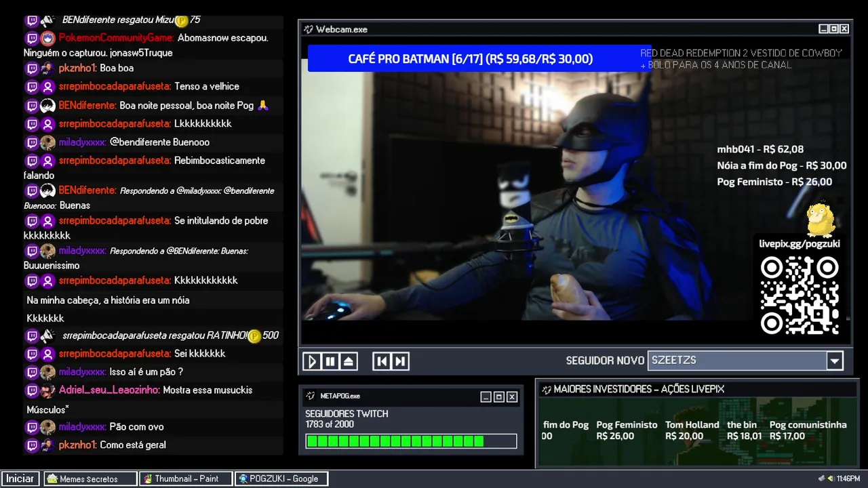Screen dimensions: 868x488
Task: Click the SZEETZS follower name field
Action: coord(737,361)
